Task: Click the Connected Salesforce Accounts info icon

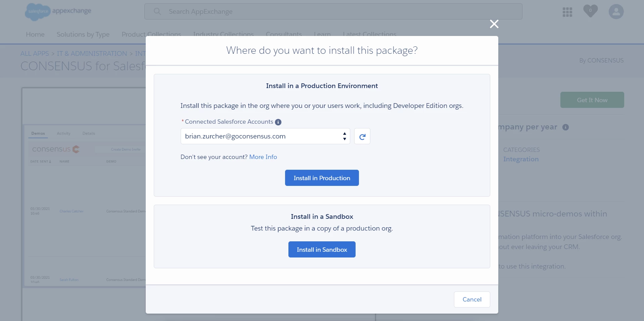Action: click(x=278, y=122)
